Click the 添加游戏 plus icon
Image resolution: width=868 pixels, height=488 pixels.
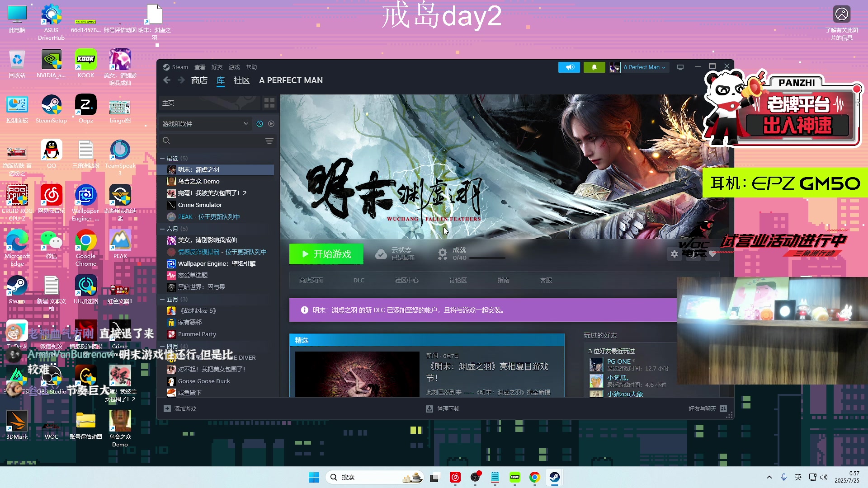click(167, 408)
